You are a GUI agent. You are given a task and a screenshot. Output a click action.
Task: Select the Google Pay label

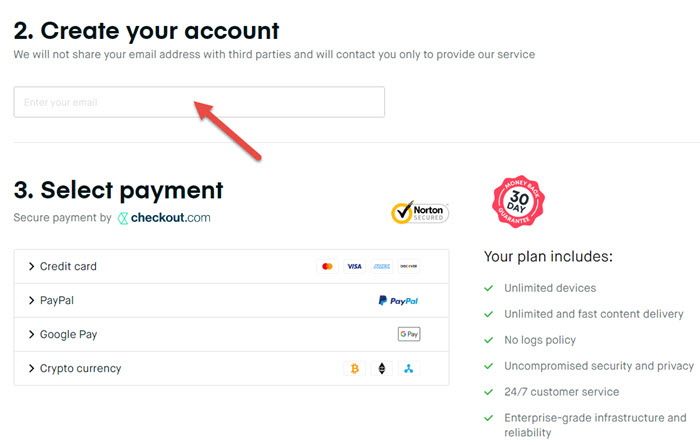68,334
